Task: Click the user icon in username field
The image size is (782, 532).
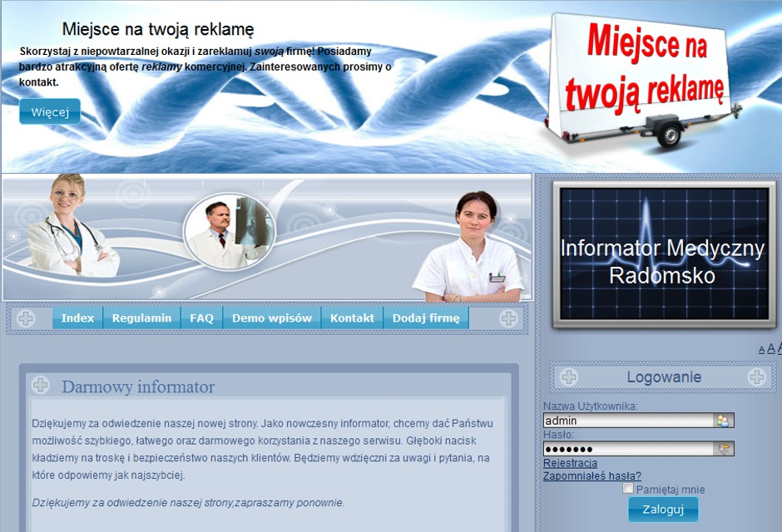Action: 723,421
